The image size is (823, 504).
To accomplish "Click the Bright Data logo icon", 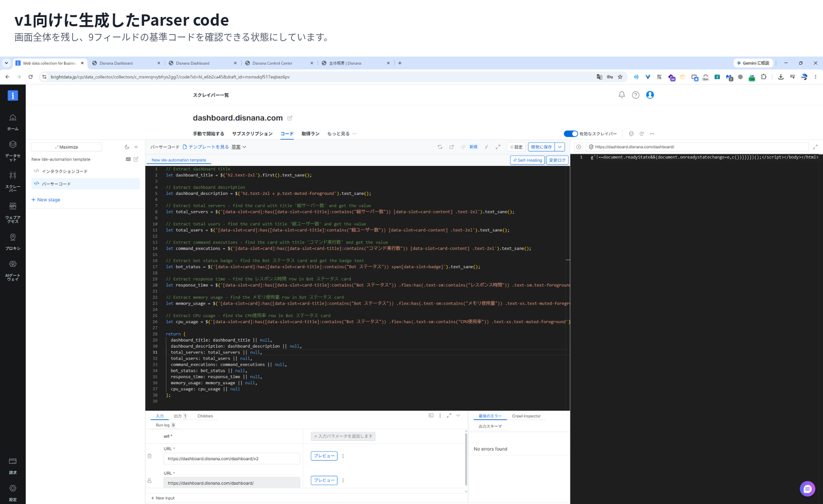I will click(13, 95).
